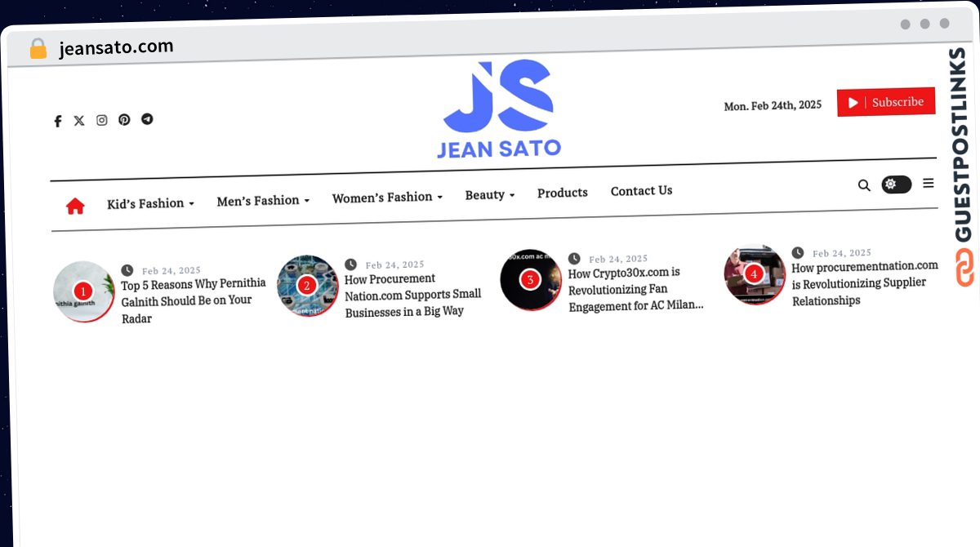980x547 pixels.
Task: Expand Beauty dropdown menu
Action: click(x=490, y=194)
